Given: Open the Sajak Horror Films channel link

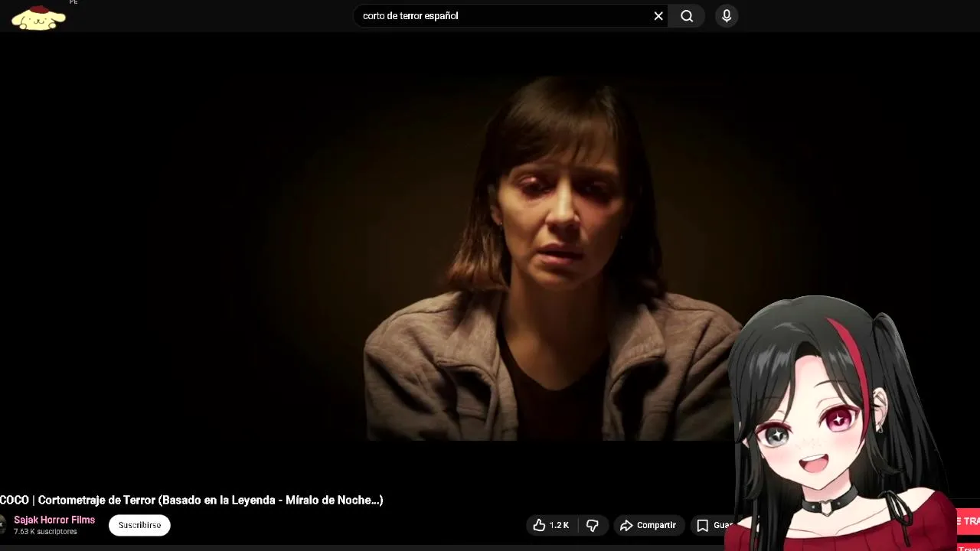Looking at the screenshot, I should [54, 520].
